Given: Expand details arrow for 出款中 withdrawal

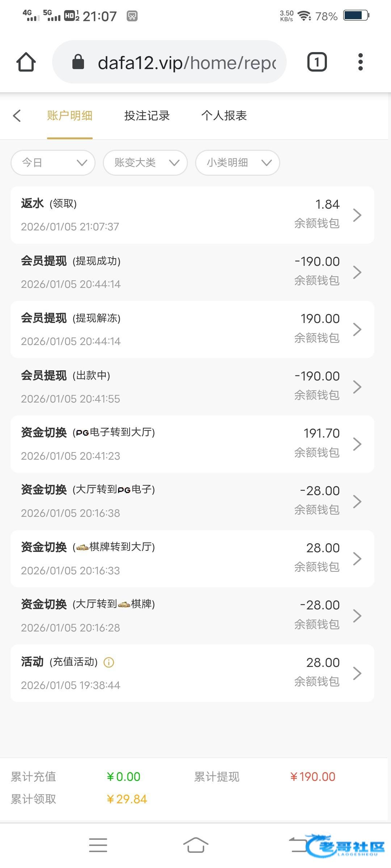Looking at the screenshot, I should [x=357, y=387].
